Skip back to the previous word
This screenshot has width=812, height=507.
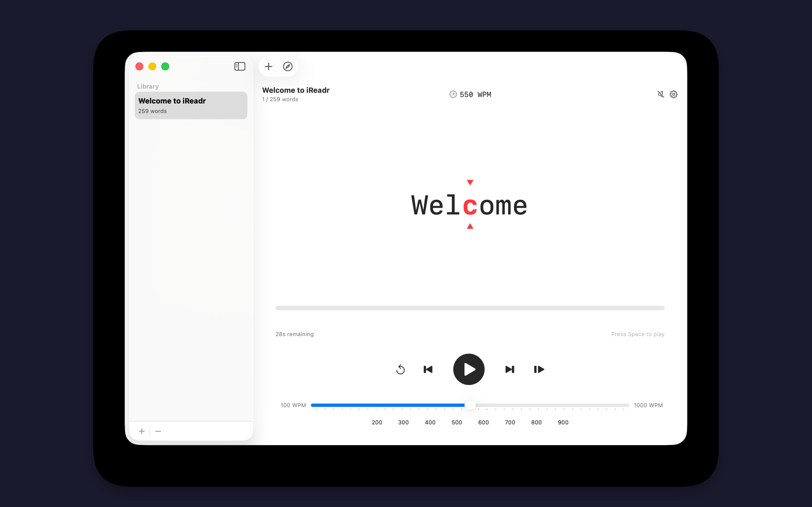(x=428, y=369)
